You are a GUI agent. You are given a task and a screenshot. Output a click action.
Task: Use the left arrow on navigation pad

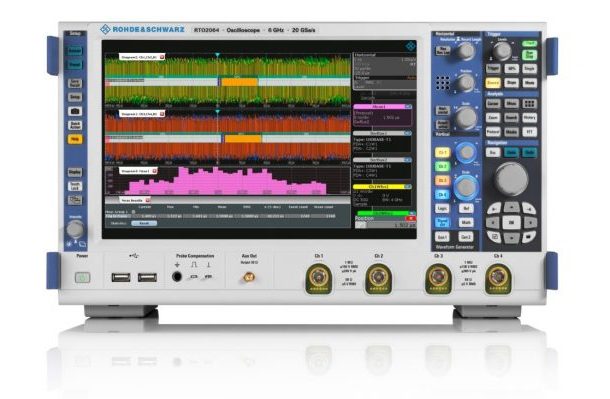pos(493,222)
